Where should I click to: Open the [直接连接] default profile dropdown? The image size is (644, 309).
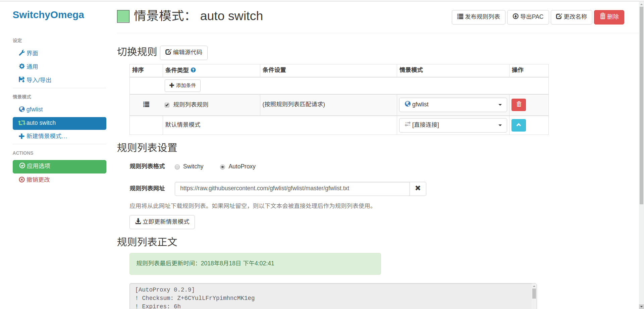pos(453,125)
